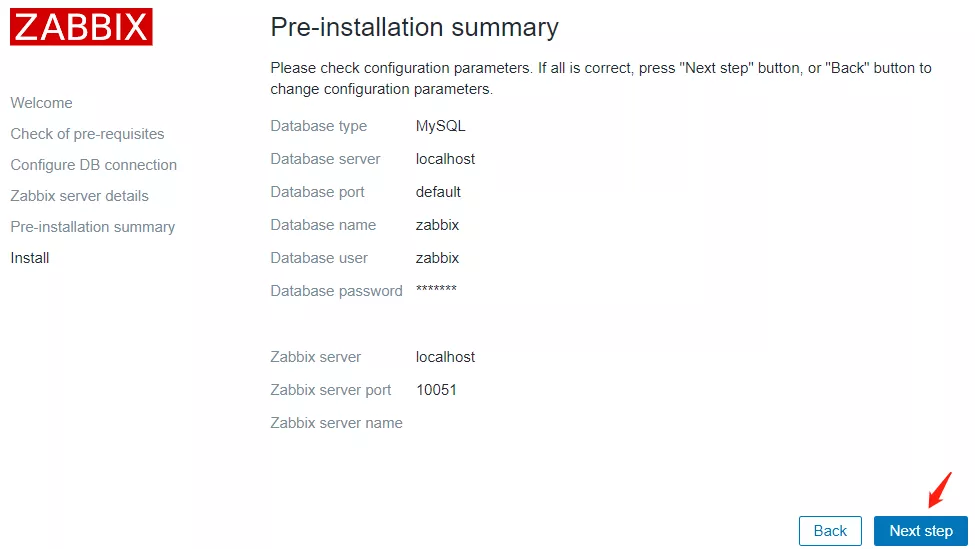This screenshot has height=549, width=975.
Task: Click the Zabbix server localhost value
Action: (445, 357)
